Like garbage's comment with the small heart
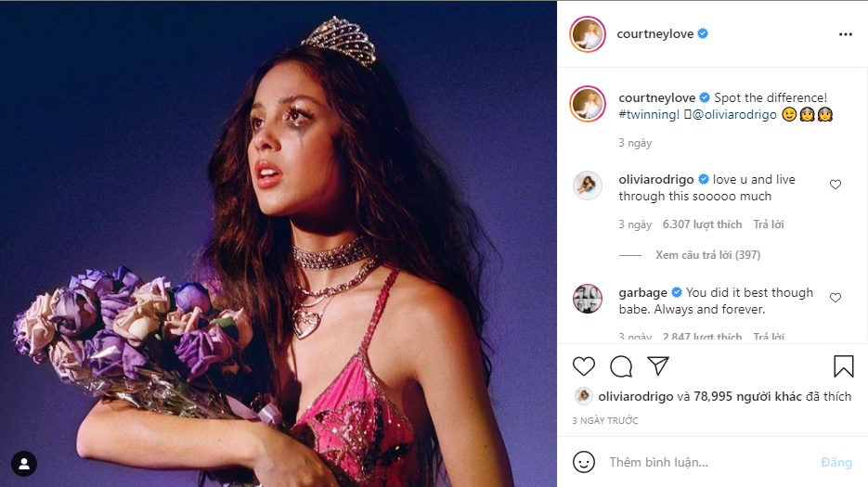This screenshot has width=868, height=487. click(835, 298)
